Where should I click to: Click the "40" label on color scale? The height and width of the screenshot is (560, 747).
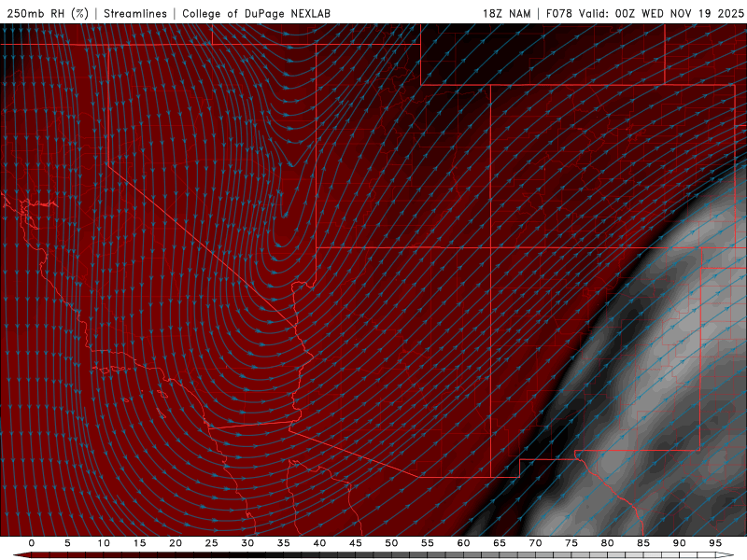tap(319, 543)
